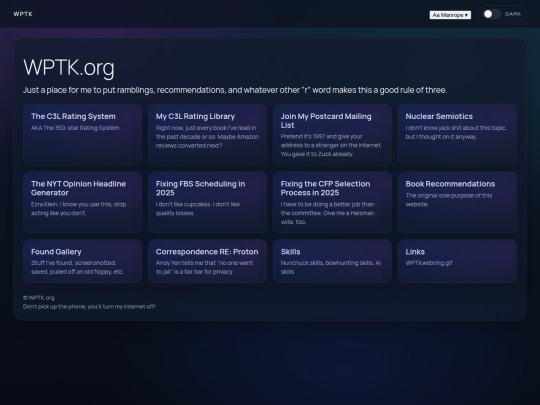
Task: Click the WPTK.org page heading
Action: click(x=69, y=68)
